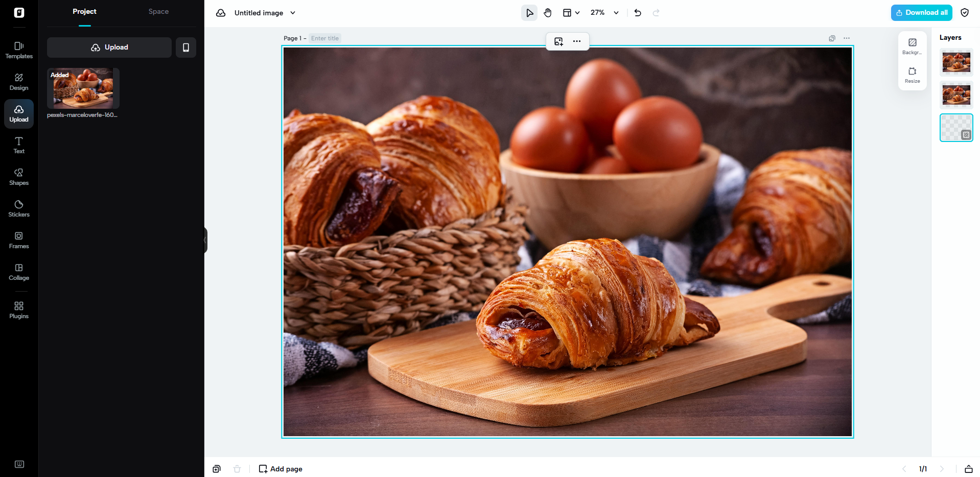
Task: Expand the Untitled image title dropdown
Action: pos(293,13)
